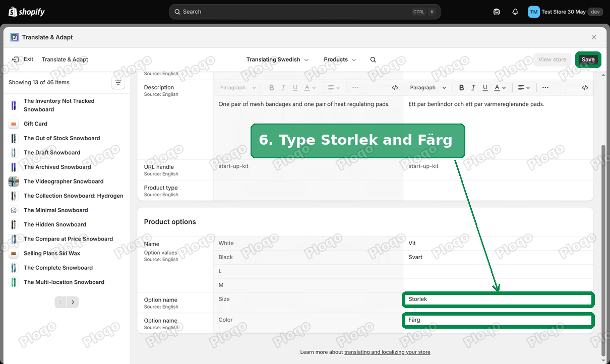Click Underline icon in Swedish editor toolbar
The image size is (610, 364).
[x=485, y=88]
